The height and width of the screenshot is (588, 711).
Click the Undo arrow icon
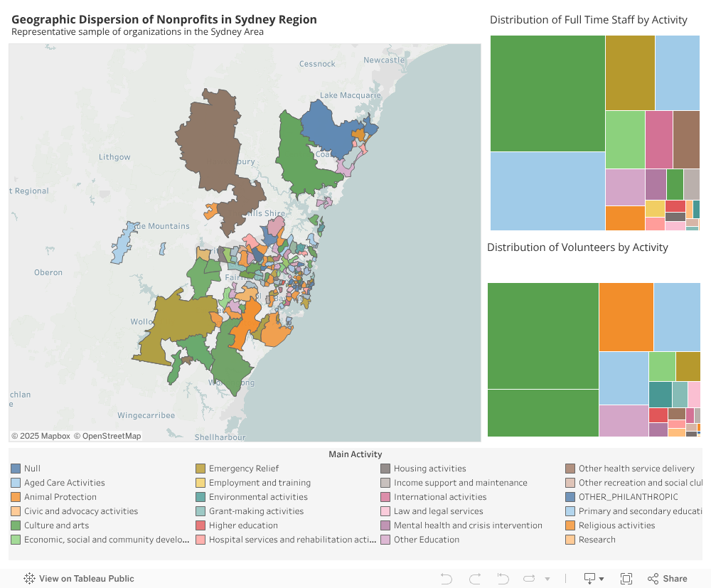pyautogui.click(x=447, y=579)
